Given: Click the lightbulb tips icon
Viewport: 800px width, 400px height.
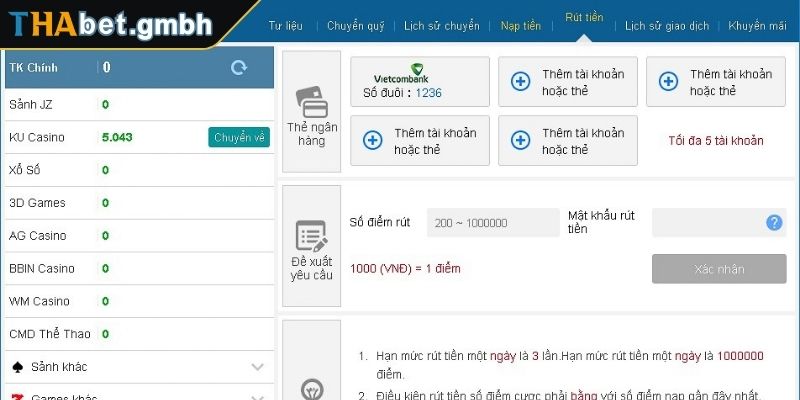Looking at the screenshot, I should coord(312,389).
